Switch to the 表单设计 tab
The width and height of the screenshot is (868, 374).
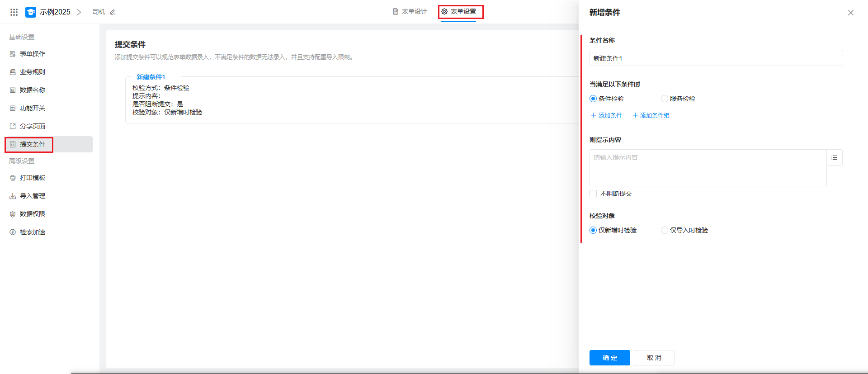[x=410, y=12]
